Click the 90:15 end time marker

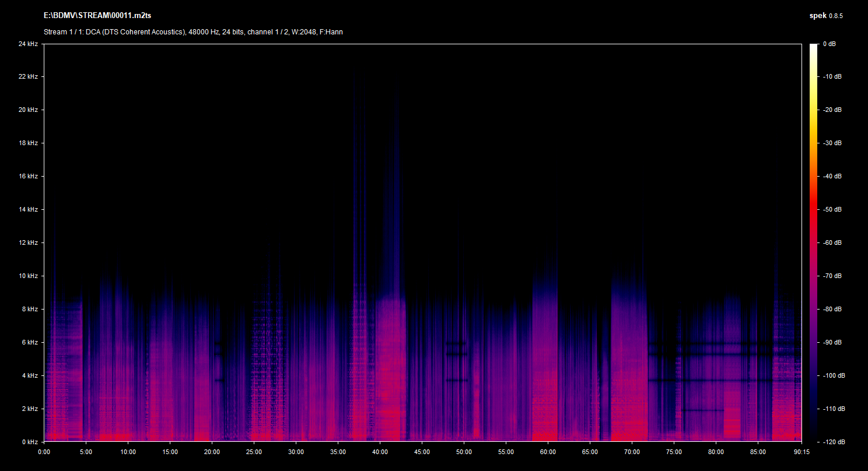click(801, 452)
